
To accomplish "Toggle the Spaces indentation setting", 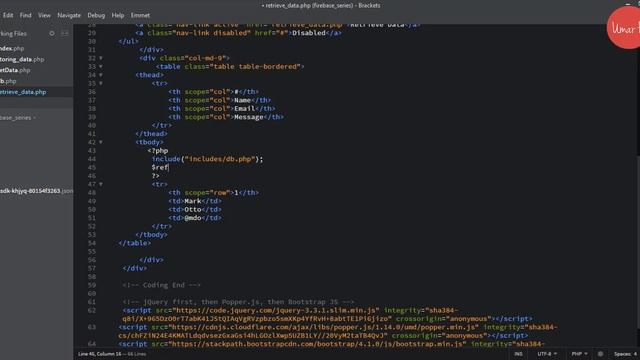I will click(625, 354).
